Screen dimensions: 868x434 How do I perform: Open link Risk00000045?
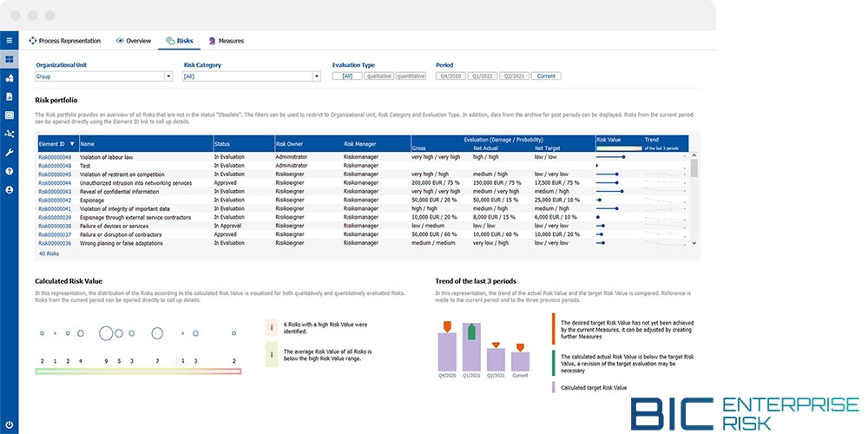pyautogui.click(x=55, y=174)
